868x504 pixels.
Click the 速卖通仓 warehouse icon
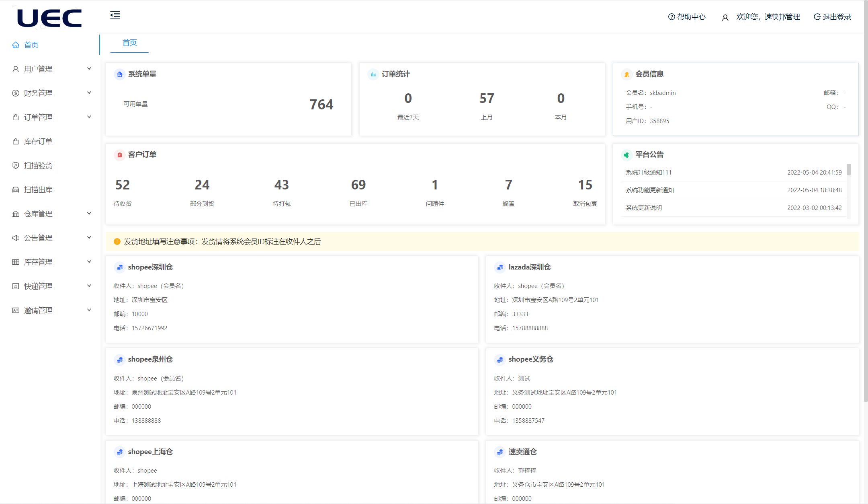[x=500, y=452]
